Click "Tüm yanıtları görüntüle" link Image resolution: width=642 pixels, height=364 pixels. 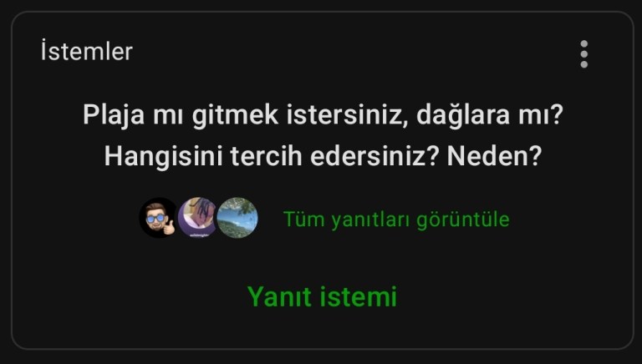pyautogui.click(x=396, y=220)
